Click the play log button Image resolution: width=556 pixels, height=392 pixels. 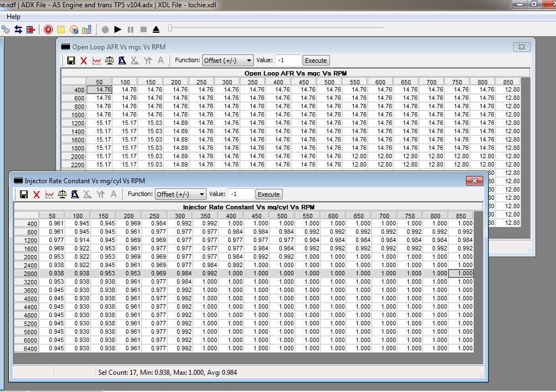(118, 29)
